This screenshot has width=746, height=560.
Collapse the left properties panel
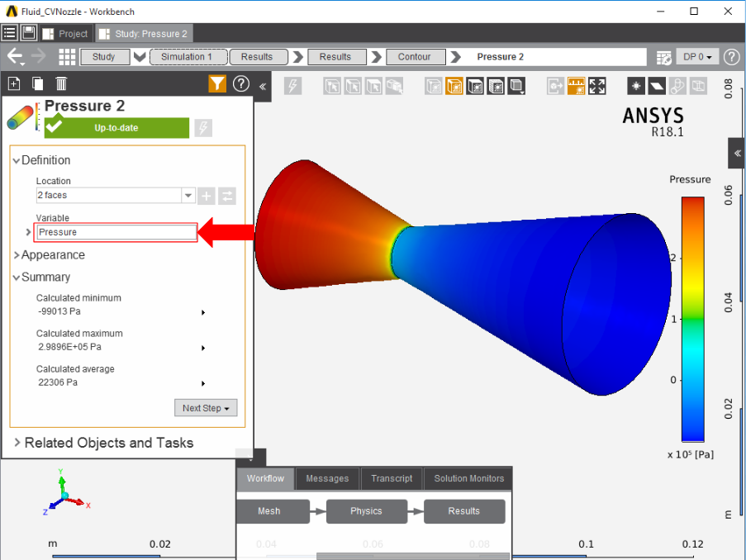(262, 86)
